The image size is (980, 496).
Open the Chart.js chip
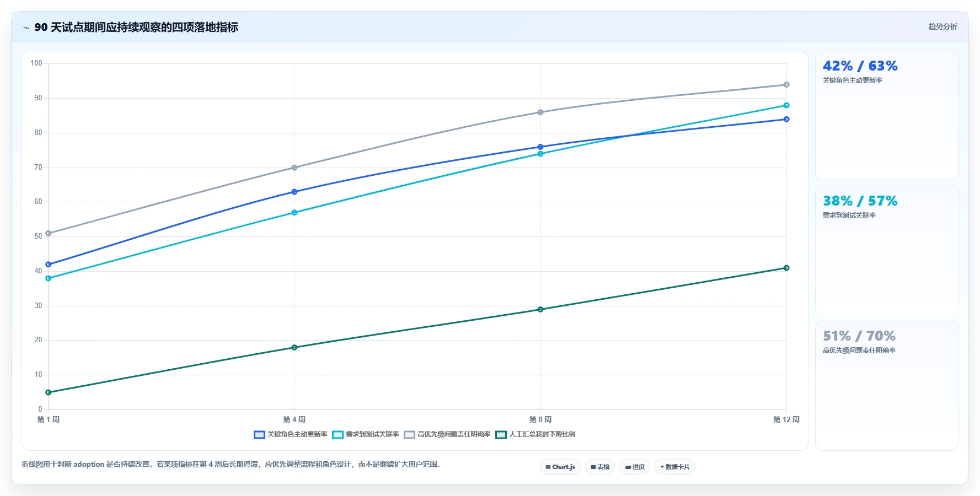pos(560,467)
